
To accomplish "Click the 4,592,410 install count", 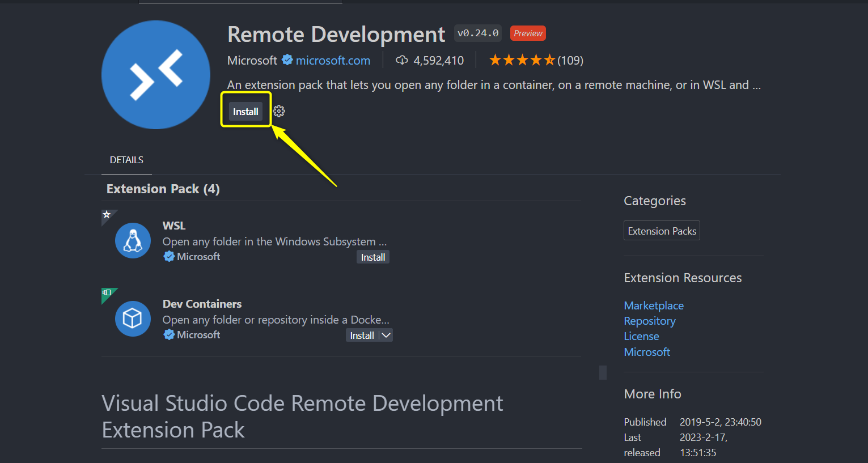I will pyautogui.click(x=438, y=60).
